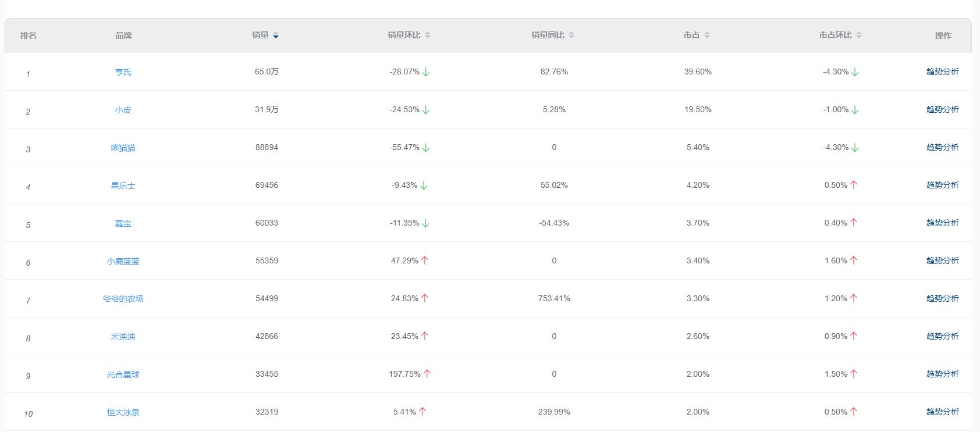Select the 197.75% growth cell
This screenshot has height=432, width=980.
coord(404,374)
